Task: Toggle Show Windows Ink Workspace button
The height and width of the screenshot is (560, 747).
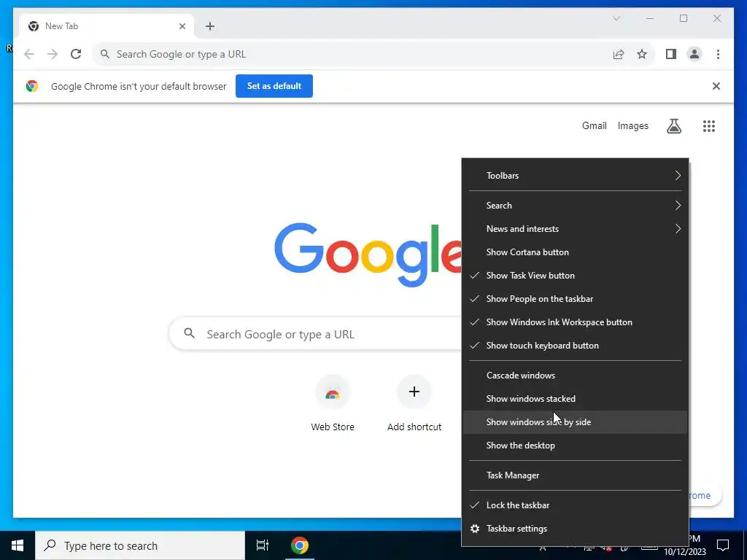Action: (575, 322)
